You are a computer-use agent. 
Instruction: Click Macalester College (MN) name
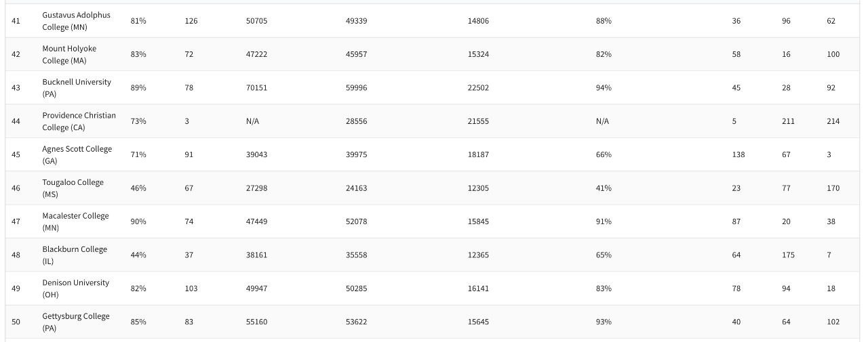[x=75, y=221]
